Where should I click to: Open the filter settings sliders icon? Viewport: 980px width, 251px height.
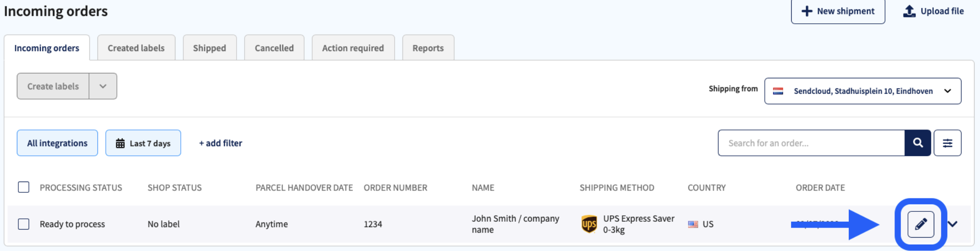click(x=947, y=143)
